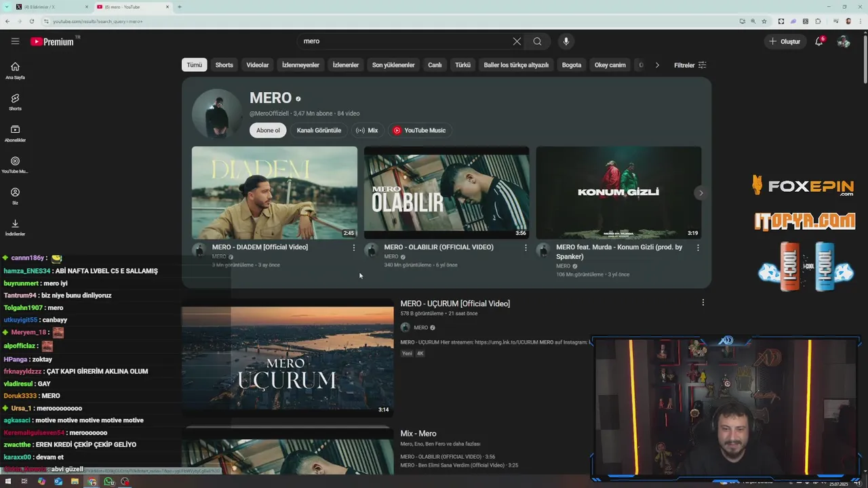Select the Canlı filter chip
The height and width of the screenshot is (488, 868).
pyautogui.click(x=435, y=65)
